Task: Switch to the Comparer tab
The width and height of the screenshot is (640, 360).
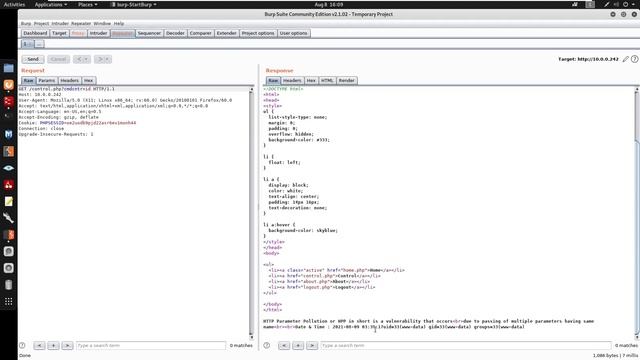Action: click(x=200, y=33)
